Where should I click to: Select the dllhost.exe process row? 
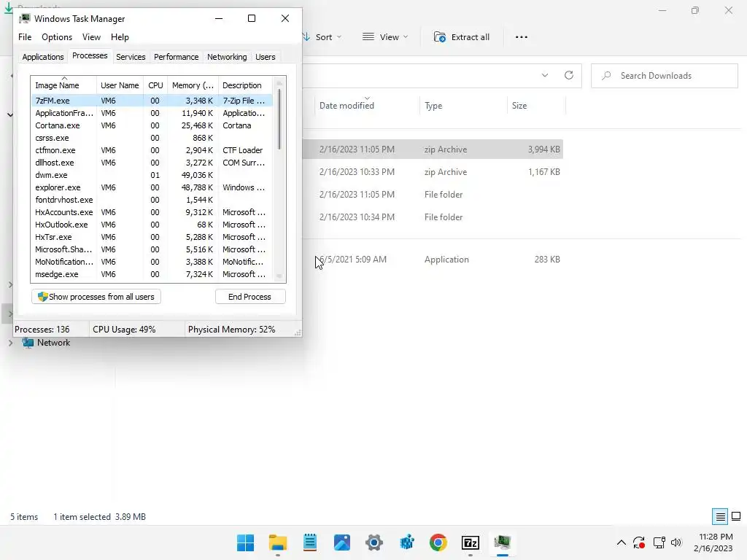[x=152, y=163]
